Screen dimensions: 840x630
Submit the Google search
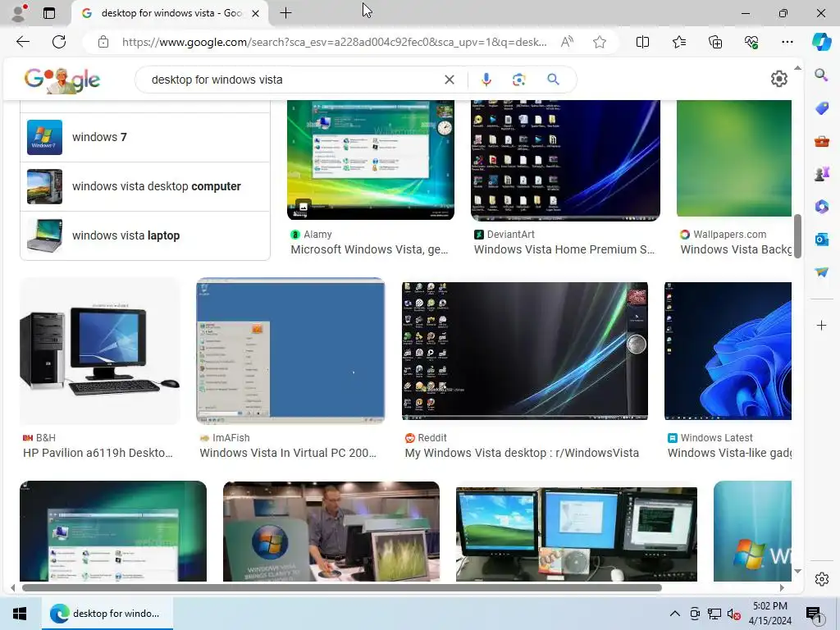tap(554, 80)
